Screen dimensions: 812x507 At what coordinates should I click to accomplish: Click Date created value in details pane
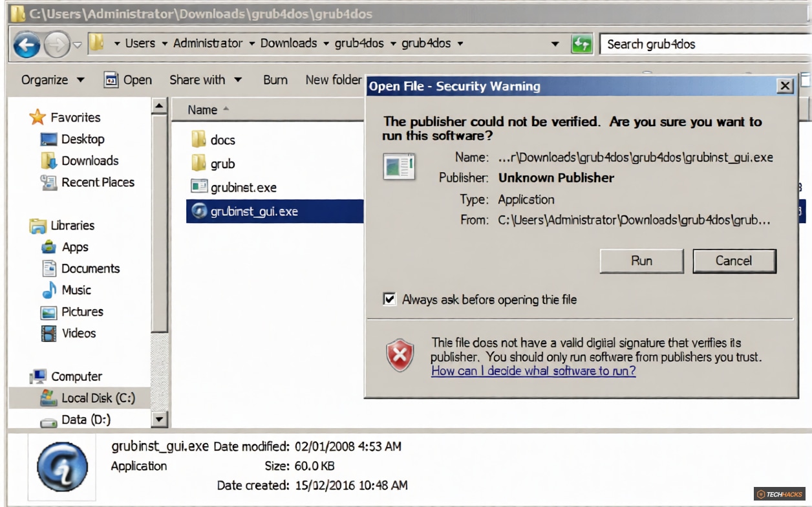(351, 485)
